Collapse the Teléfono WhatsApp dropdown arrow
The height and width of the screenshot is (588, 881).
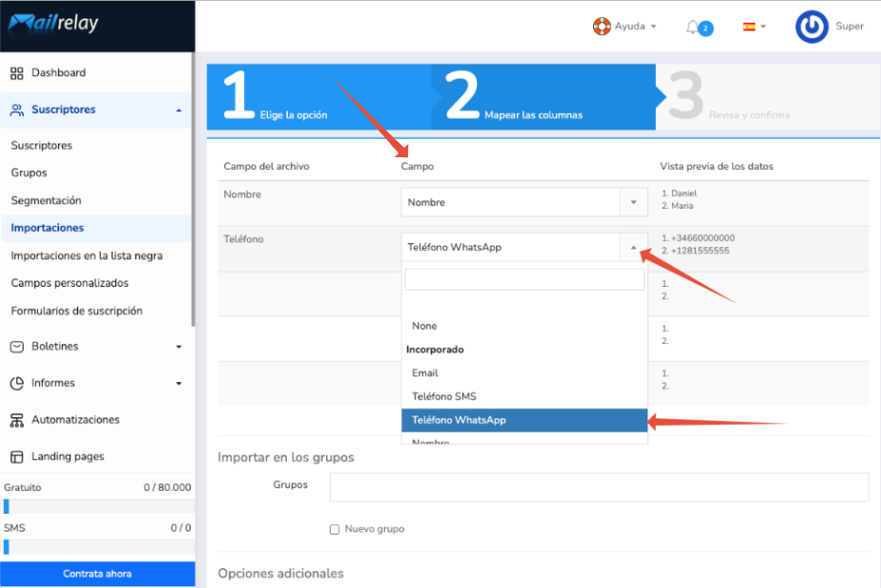633,247
